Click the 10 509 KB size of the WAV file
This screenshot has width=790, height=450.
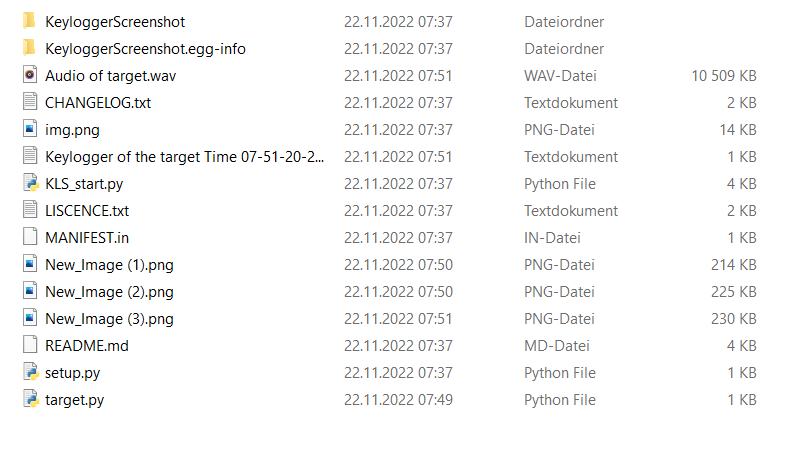723,76
